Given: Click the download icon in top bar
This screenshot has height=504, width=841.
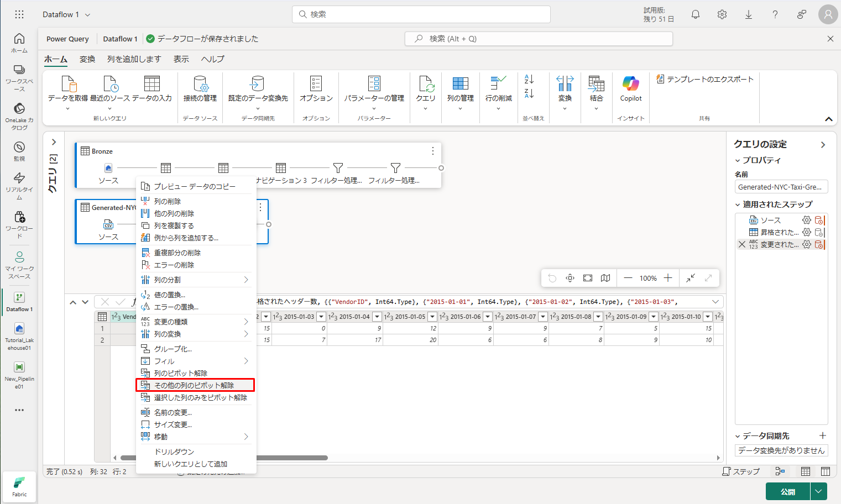Looking at the screenshot, I should click(749, 14).
